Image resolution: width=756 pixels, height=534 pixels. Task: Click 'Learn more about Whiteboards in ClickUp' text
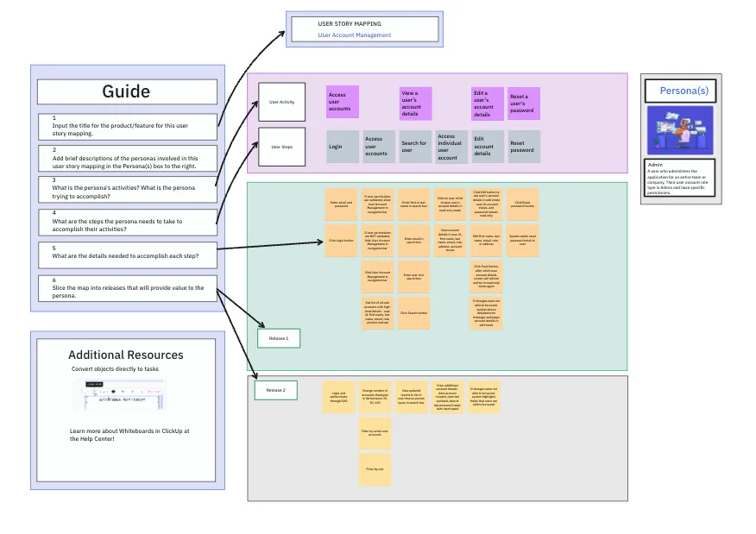tap(129, 435)
